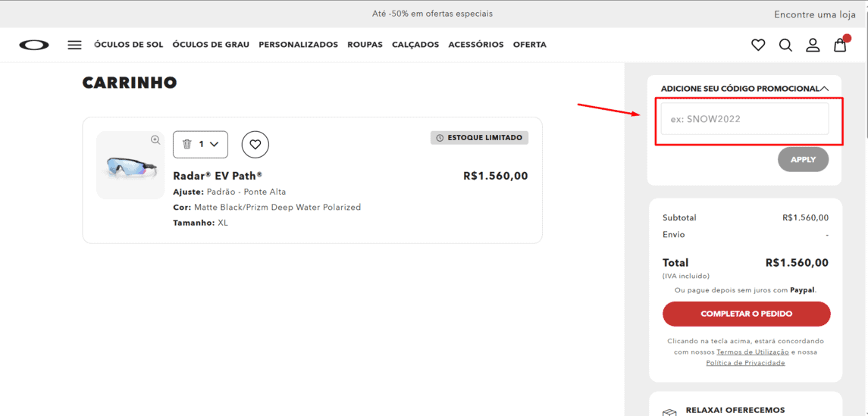Open CALÇADOS menu
Viewport: 868px width, 416px height.
(415, 45)
